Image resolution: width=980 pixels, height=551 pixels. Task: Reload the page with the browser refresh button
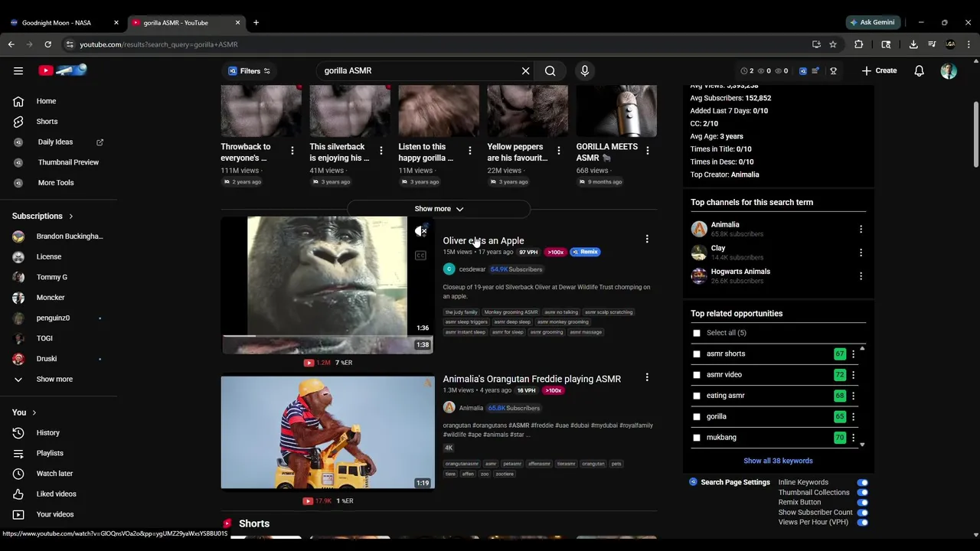coord(47,44)
